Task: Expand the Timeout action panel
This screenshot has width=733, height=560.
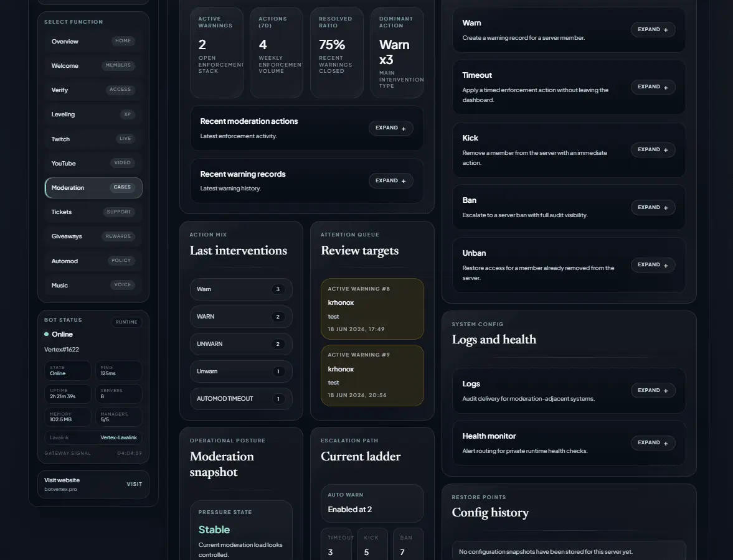Action: point(653,87)
